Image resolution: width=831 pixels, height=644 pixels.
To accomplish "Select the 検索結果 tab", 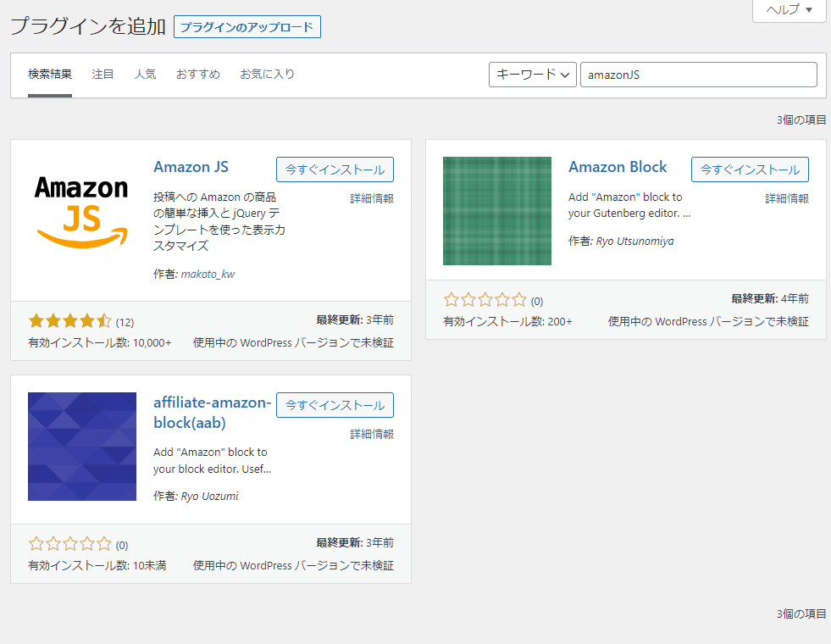I will (50, 75).
